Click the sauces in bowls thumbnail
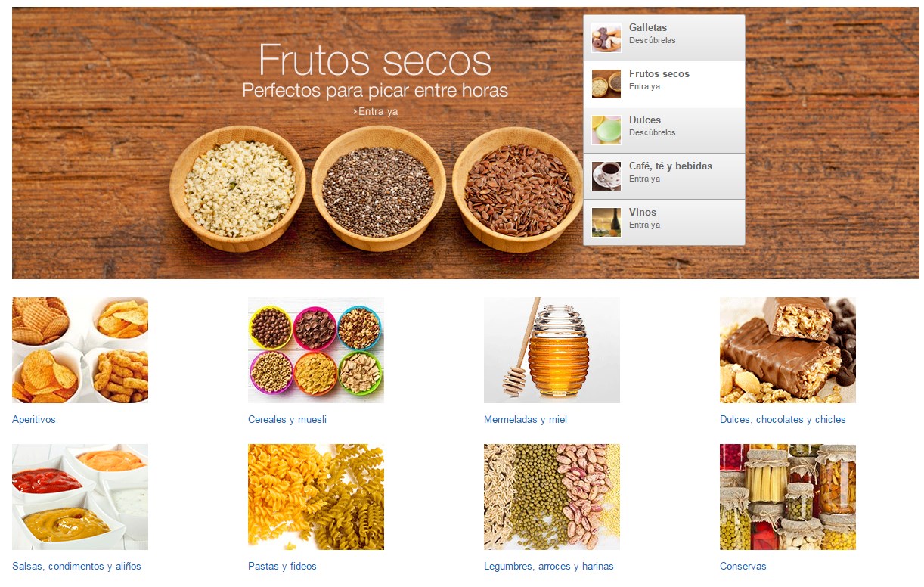The height and width of the screenshot is (587, 924). [x=80, y=497]
